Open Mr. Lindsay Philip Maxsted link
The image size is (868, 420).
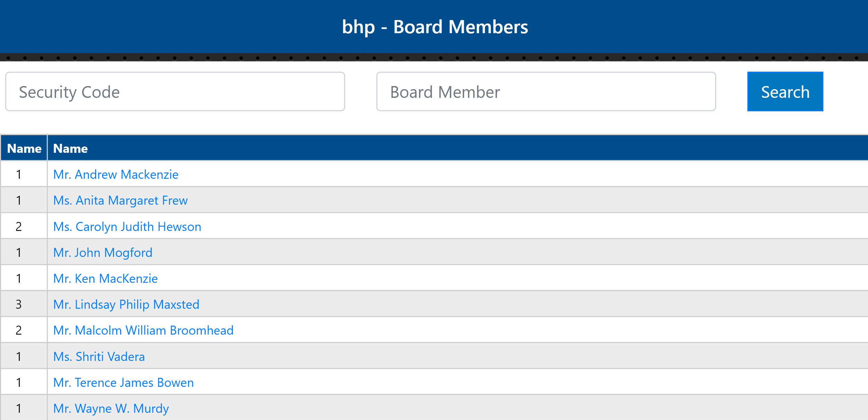[x=126, y=304]
